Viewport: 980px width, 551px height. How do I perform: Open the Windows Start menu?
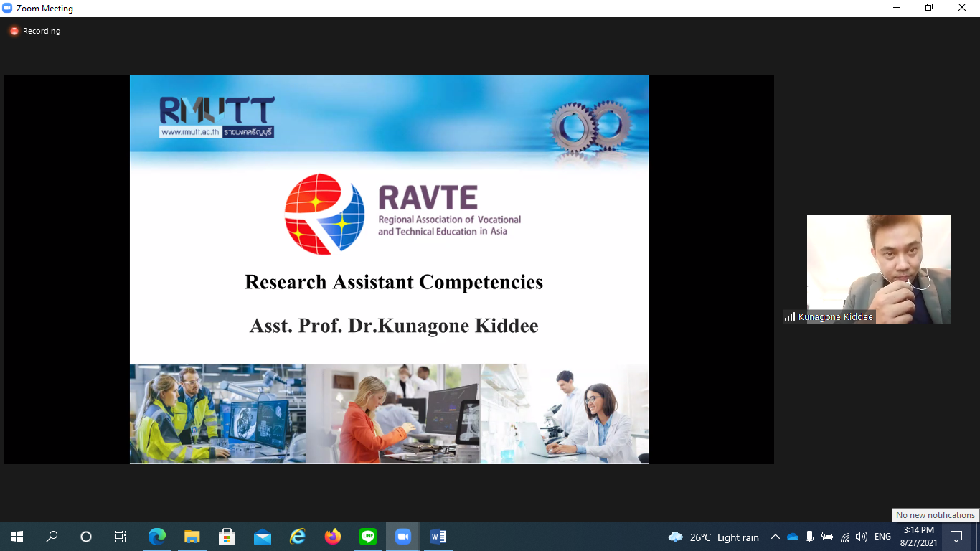tap(17, 537)
